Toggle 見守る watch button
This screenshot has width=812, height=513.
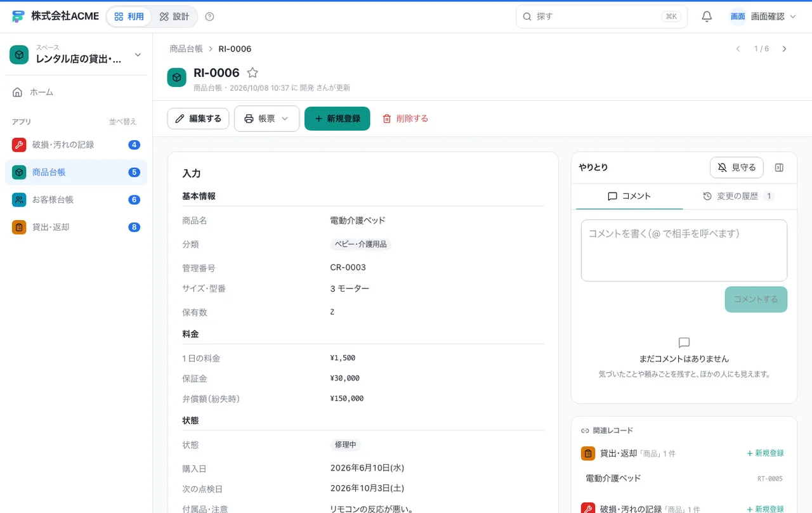(x=737, y=167)
